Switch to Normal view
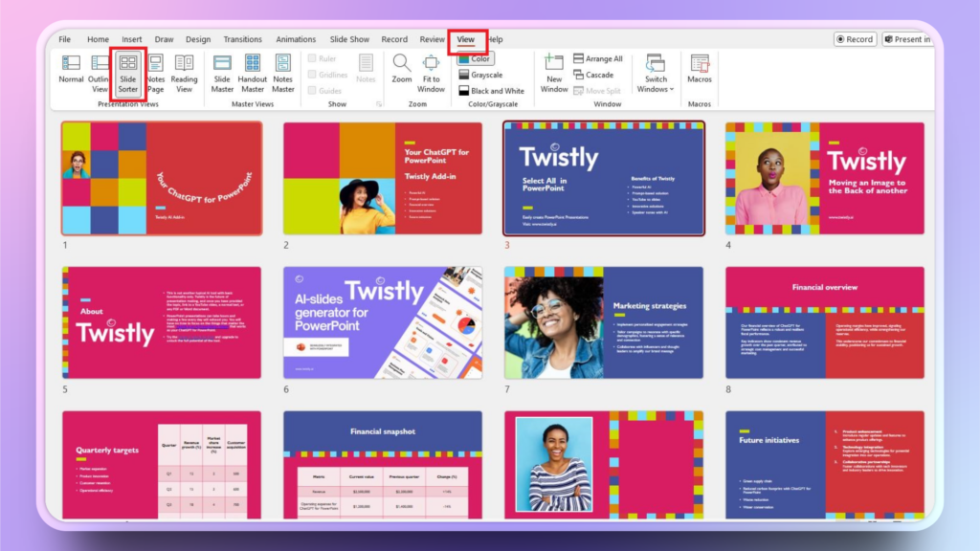Viewport: 980px width, 551px height. [71, 70]
